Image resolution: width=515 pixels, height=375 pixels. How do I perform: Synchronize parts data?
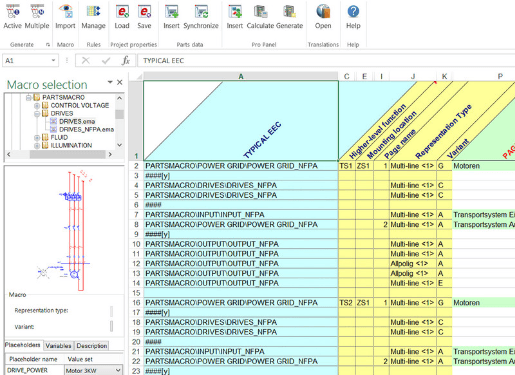[x=201, y=17]
